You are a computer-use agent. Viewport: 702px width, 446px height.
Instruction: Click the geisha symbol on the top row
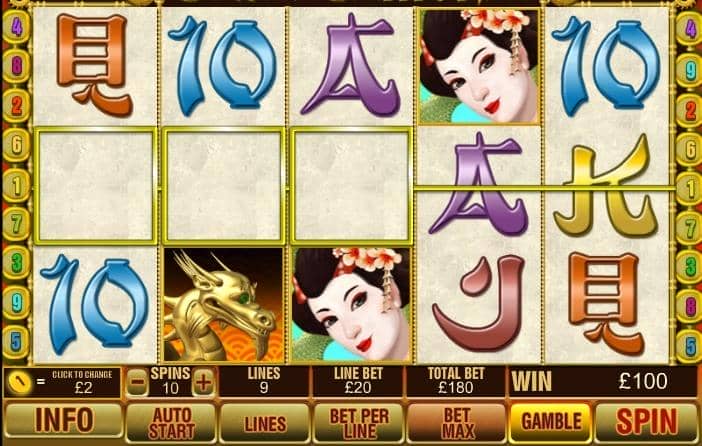[x=479, y=66]
